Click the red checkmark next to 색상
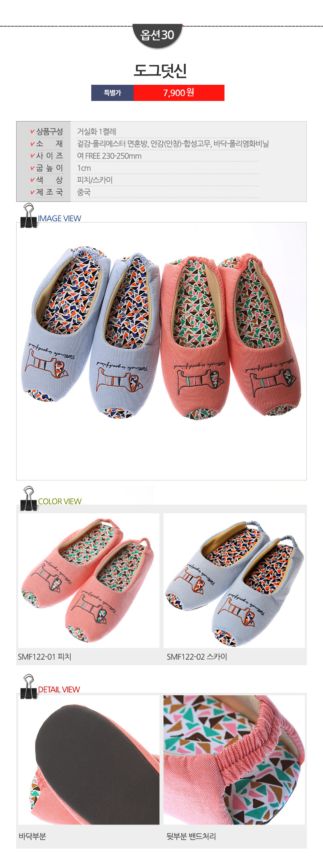Image resolution: width=323 pixels, height=868 pixels. pyautogui.click(x=32, y=180)
